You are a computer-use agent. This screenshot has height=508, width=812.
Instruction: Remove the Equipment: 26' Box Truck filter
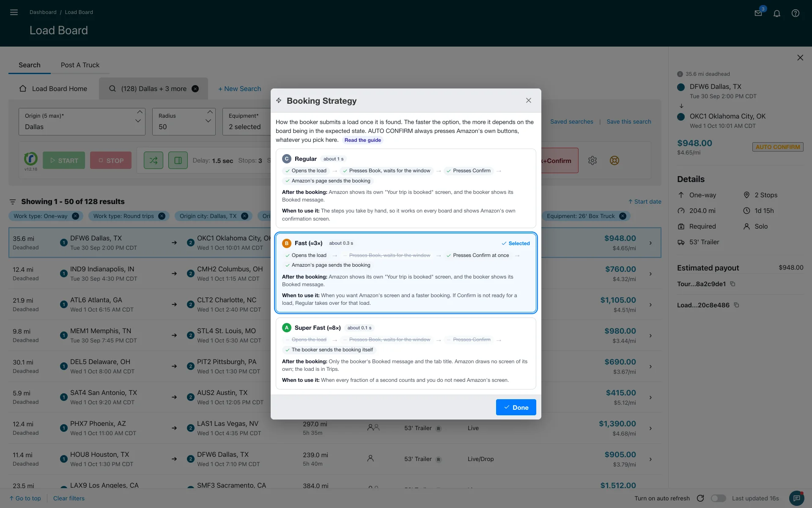[x=623, y=216]
